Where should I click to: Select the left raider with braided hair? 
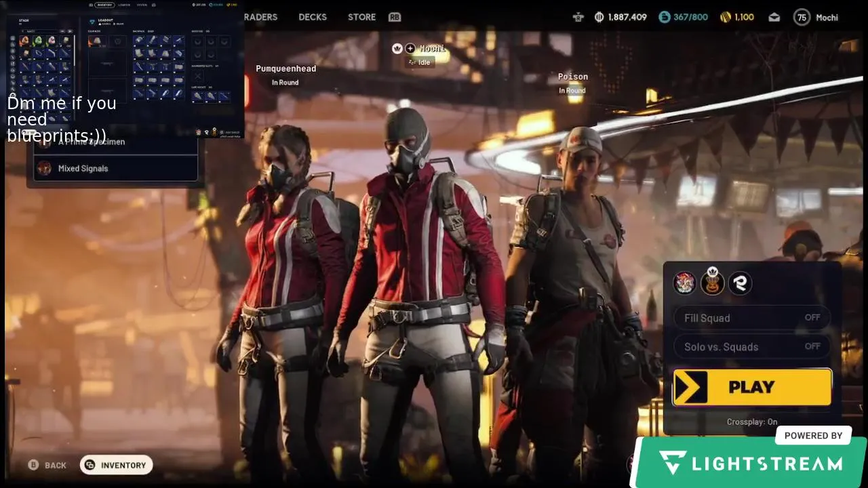pyautogui.click(x=288, y=298)
